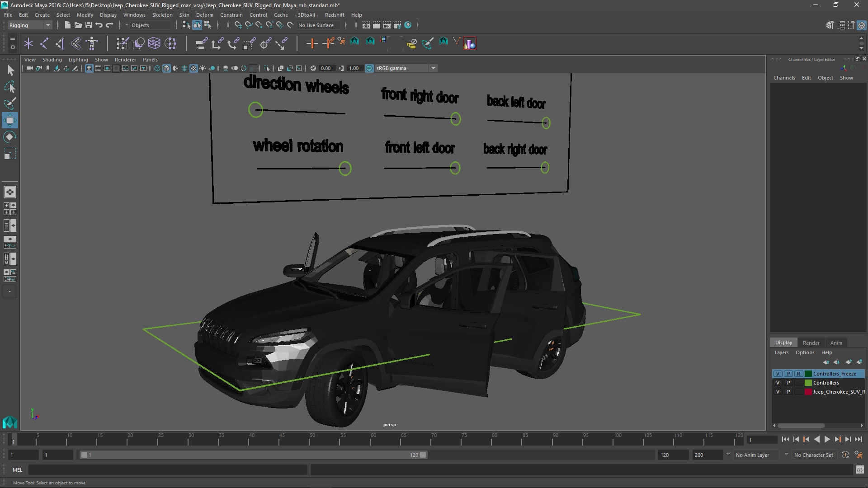Toggle visibility of Jeep_Cherokee_SUV_R layer
Viewport: 868px width, 488px height.
778,392
